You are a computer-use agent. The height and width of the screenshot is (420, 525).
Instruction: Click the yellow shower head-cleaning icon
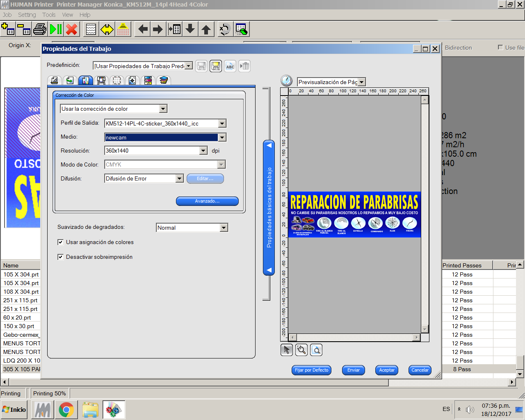point(123,30)
